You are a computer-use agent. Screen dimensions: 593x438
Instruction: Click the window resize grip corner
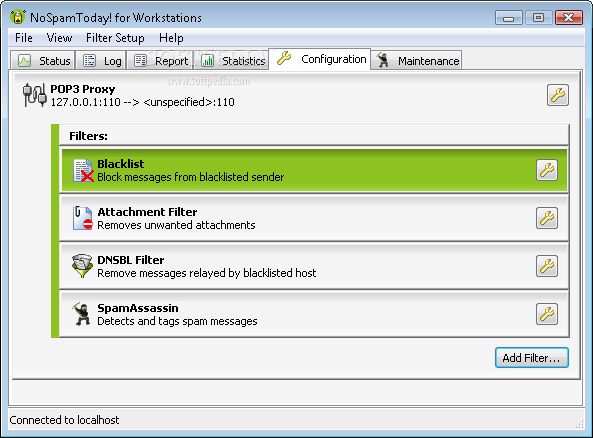[579, 424]
